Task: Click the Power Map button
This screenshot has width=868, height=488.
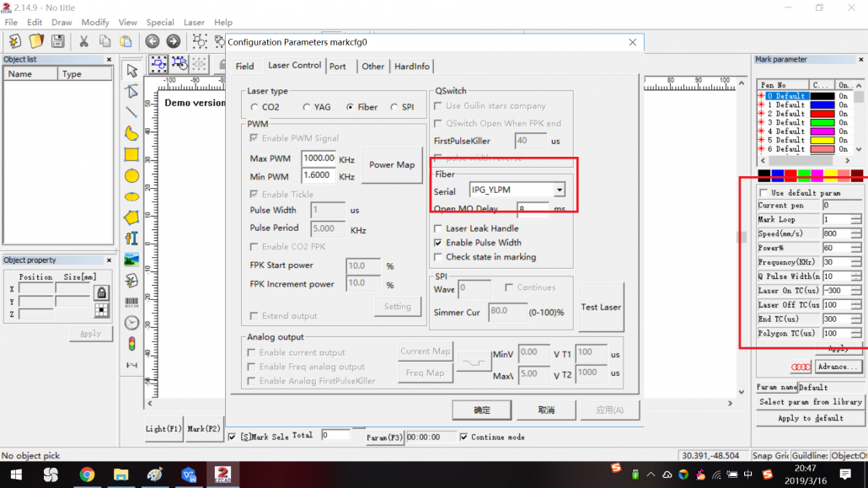Action: (392, 165)
